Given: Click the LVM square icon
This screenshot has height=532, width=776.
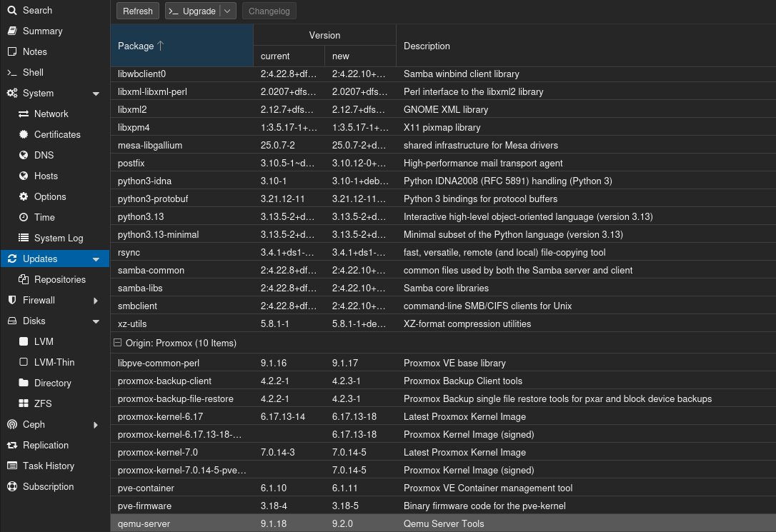Looking at the screenshot, I should 24,341.
